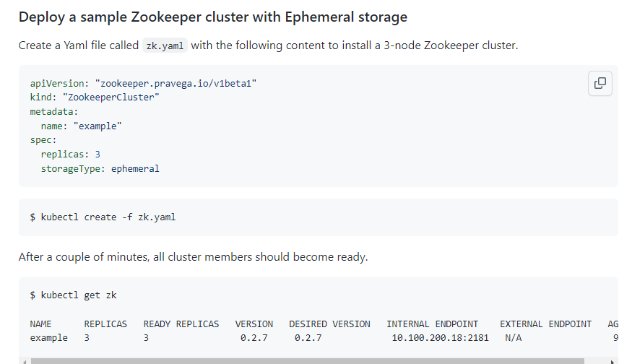
Task: Click the inline zk.yaml code label
Action: point(165,45)
